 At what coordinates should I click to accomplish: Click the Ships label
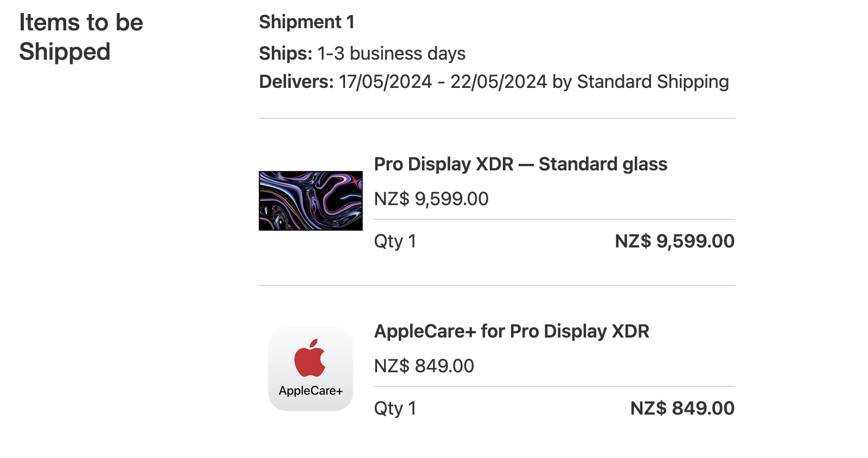pos(285,53)
